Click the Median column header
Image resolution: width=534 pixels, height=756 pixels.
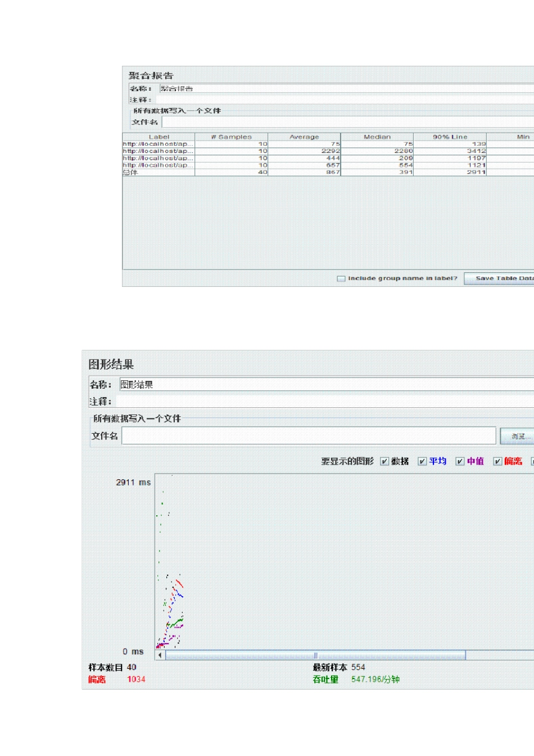tap(377, 137)
